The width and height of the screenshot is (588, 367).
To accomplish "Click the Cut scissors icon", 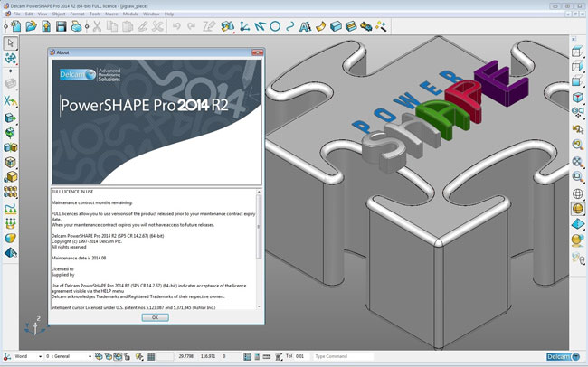I will pos(97,26).
